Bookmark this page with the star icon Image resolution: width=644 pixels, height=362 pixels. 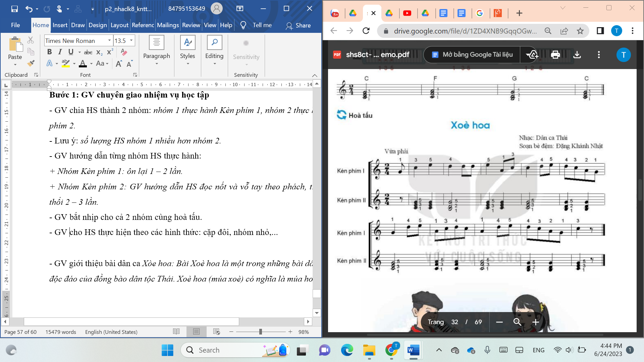tap(580, 31)
